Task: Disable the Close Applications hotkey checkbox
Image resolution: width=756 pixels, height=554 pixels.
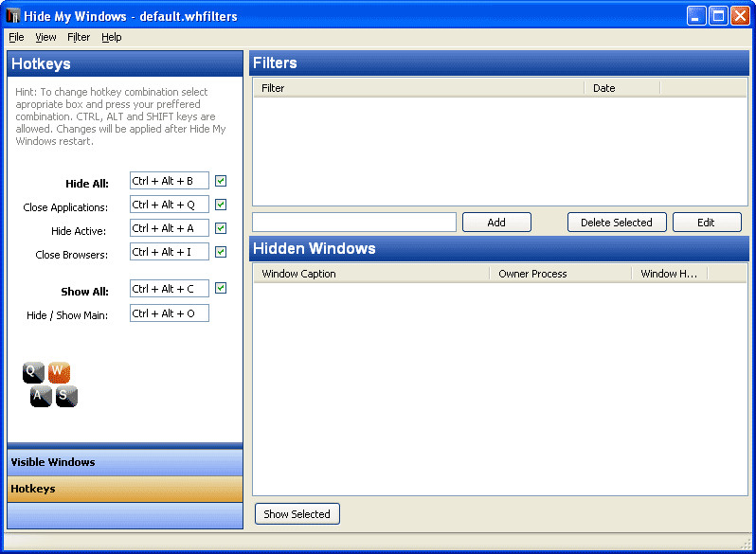Action: point(221,205)
